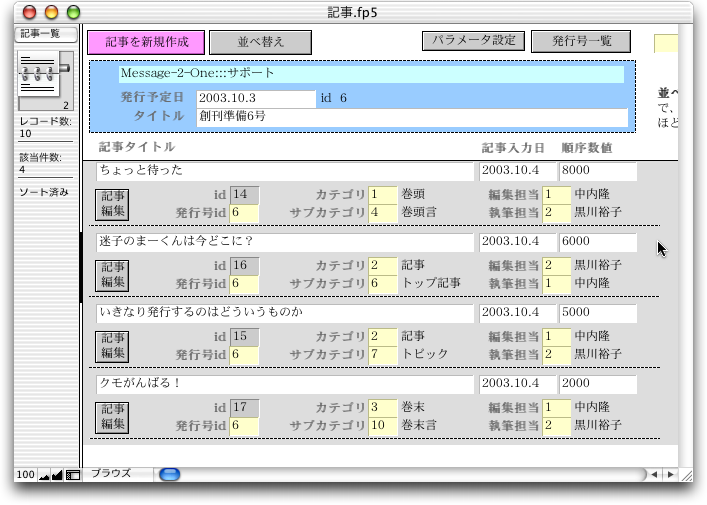Open the 発行号一覧 issue list
This screenshot has height=505, width=707.
[x=580, y=41]
